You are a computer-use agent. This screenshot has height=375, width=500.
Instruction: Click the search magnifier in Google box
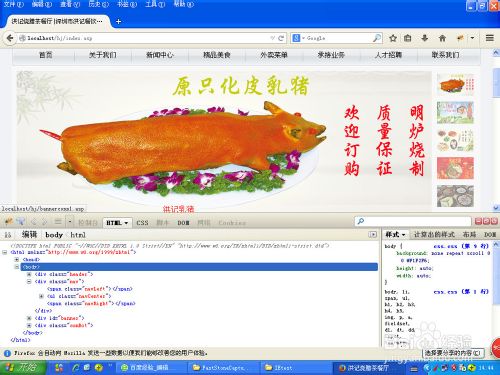tap(377, 38)
